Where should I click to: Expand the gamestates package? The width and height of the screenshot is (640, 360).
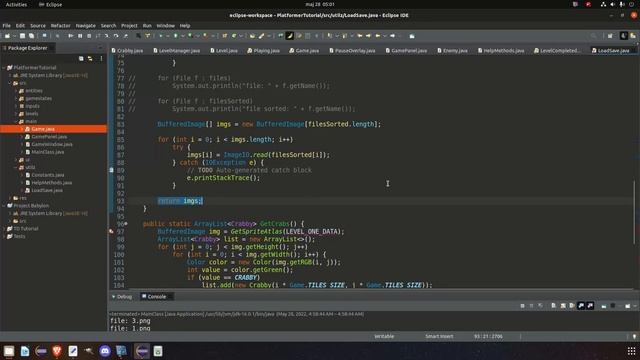pos(16,98)
